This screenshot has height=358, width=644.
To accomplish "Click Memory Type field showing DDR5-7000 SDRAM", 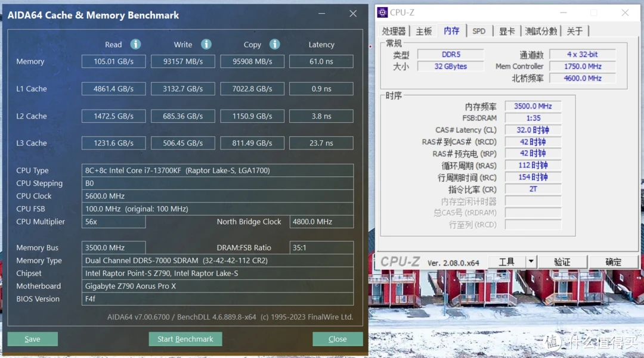I will click(x=217, y=260).
